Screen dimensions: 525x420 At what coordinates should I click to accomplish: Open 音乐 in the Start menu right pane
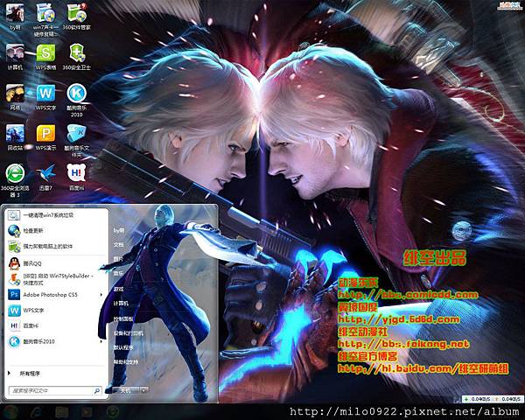point(118,274)
